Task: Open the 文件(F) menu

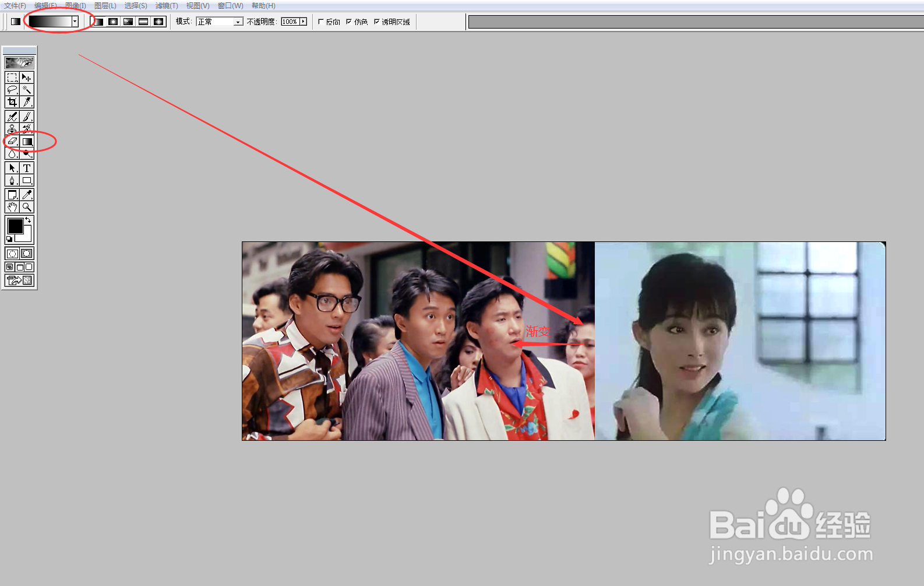Action: [x=15, y=6]
